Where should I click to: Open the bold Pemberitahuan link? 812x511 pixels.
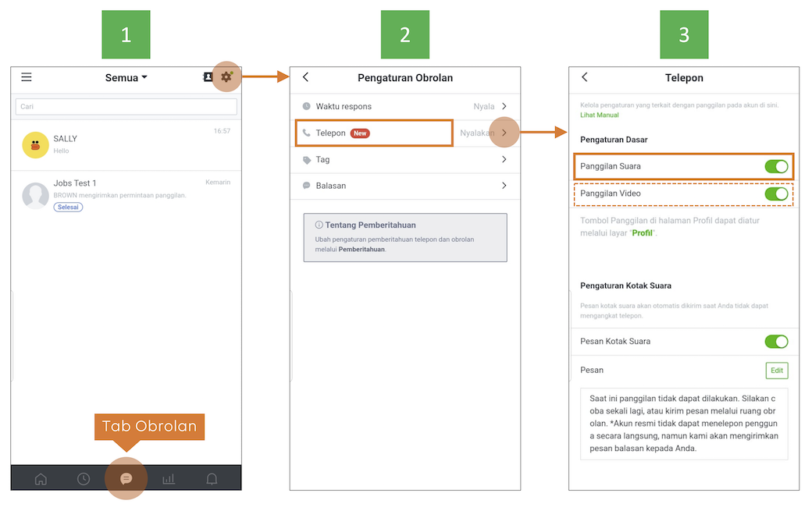(361, 250)
